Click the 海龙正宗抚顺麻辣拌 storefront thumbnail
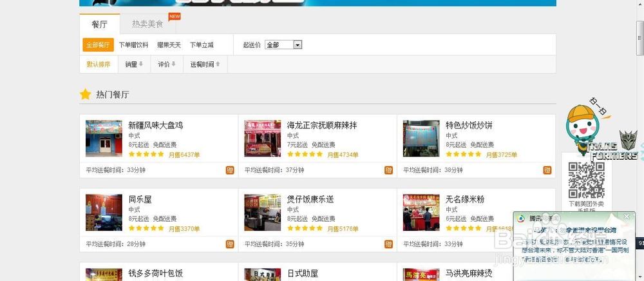The height and width of the screenshot is (281, 644). click(x=263, y=139)
